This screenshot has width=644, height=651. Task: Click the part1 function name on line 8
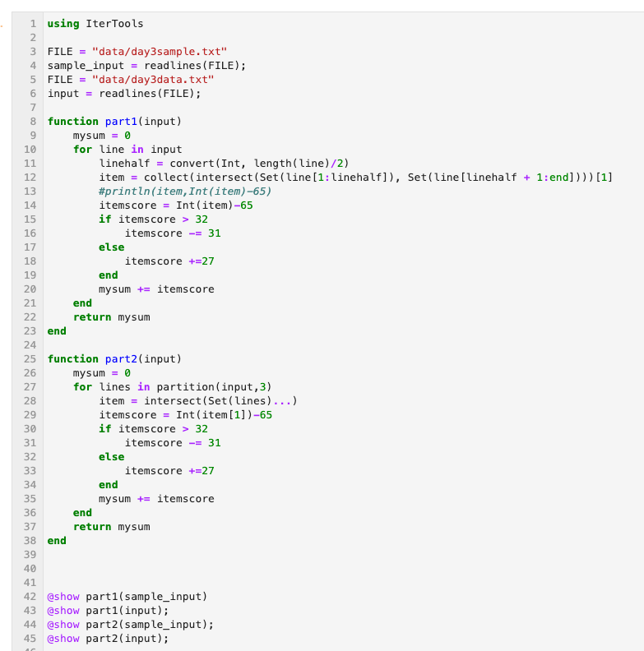[x=123, y=122]
